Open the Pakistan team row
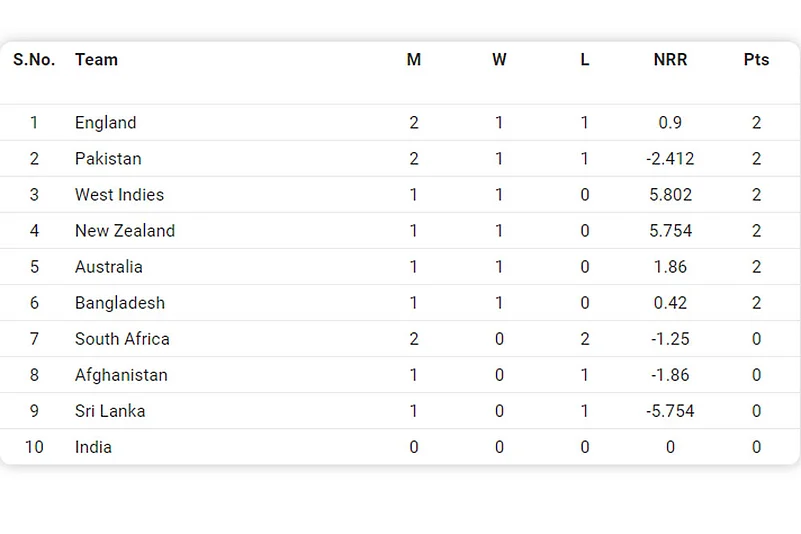The height and width of the screenshot is (534, 801). [x=108, y=159]
